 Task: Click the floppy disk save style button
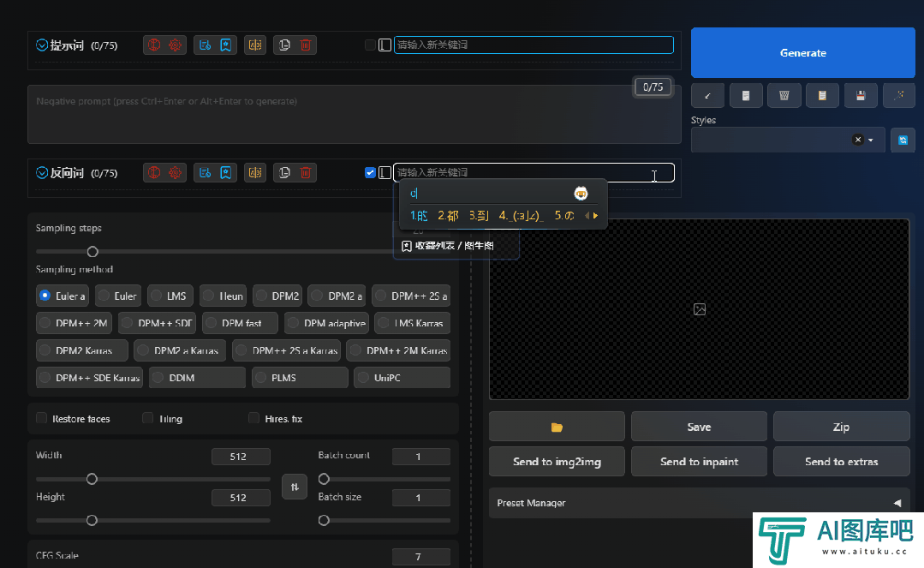pyautogui.click(x=861, y=96)
